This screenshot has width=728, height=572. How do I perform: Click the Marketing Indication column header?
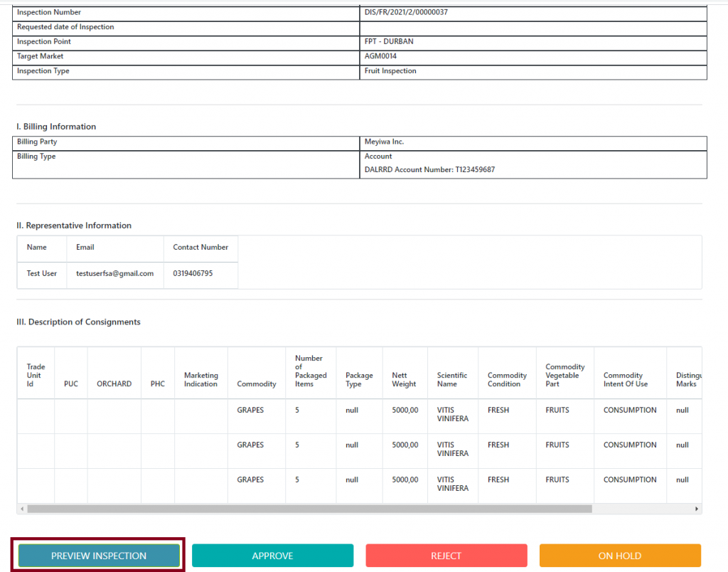coord(200,380)
